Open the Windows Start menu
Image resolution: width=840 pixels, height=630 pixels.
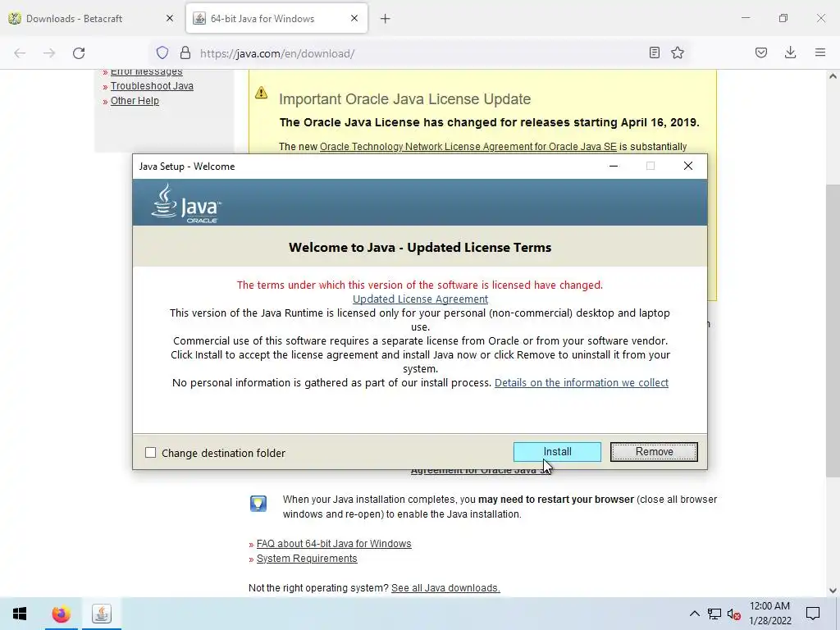point(20,614)
